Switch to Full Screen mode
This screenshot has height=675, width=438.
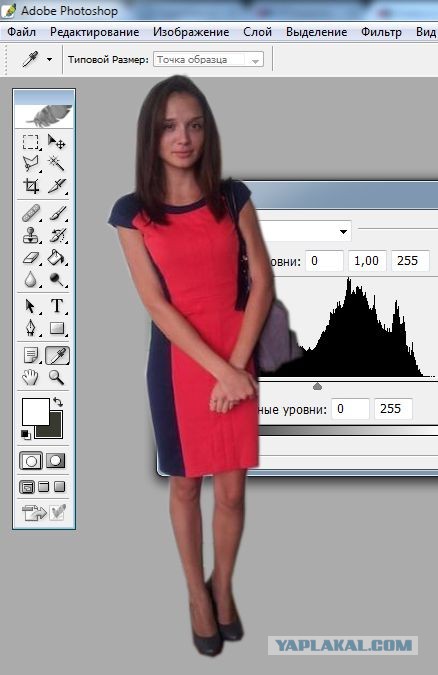coord(59,487)
